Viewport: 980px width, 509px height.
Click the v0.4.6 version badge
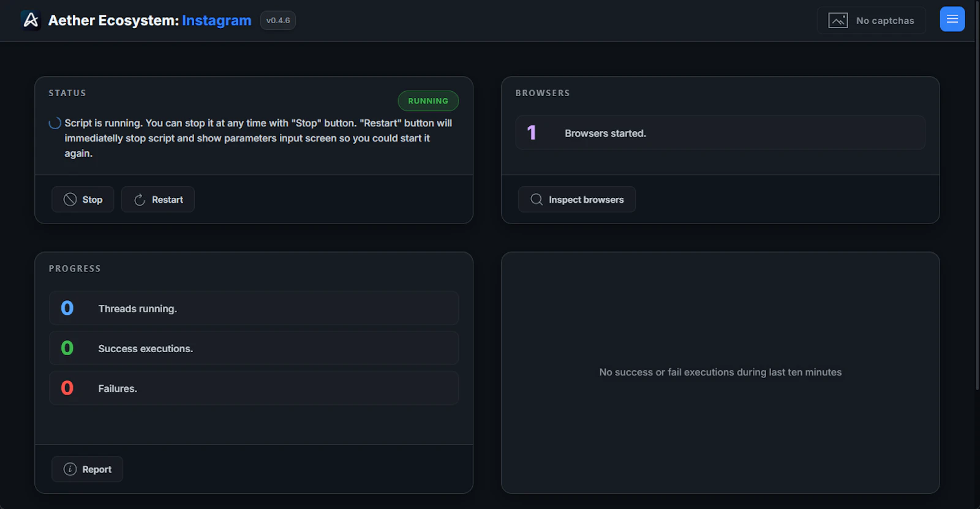coord(278,20)
